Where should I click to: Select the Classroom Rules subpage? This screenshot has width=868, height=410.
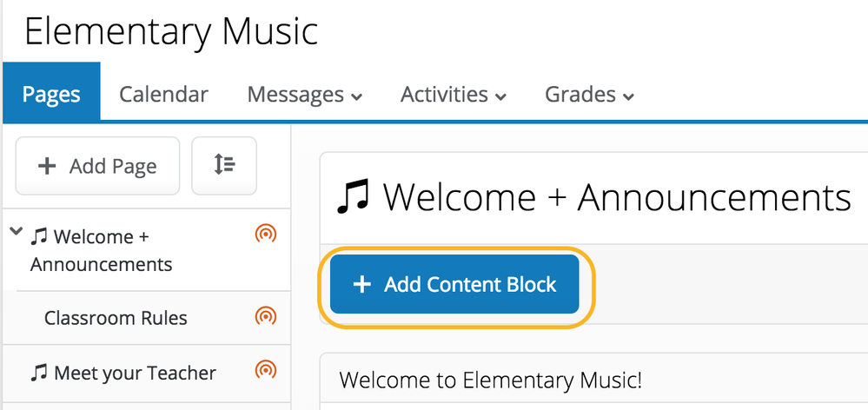click(x=116, y=318)
